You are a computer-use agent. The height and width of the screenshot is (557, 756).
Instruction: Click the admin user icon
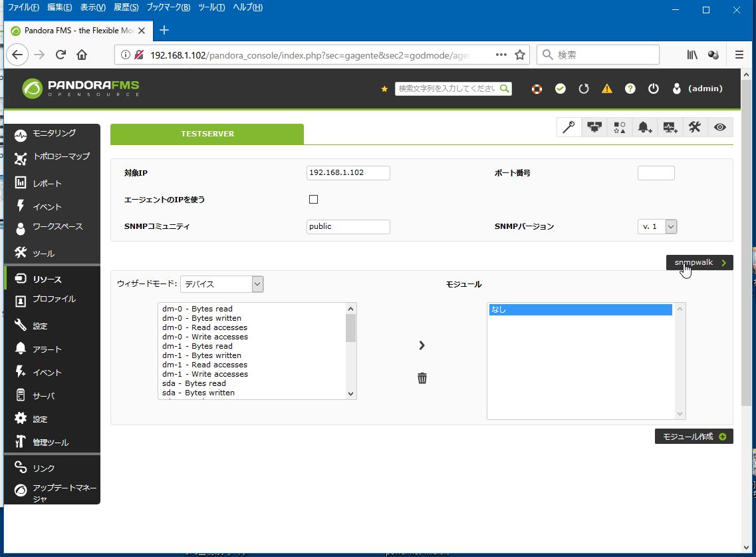[x=676, y=89]
